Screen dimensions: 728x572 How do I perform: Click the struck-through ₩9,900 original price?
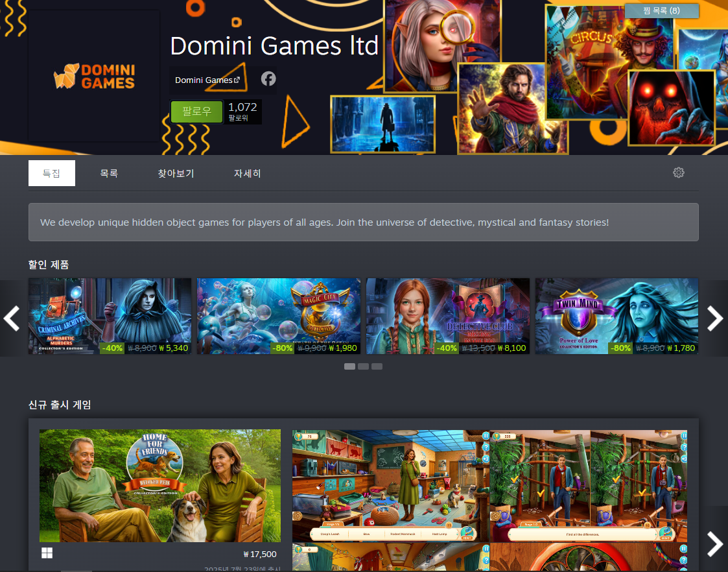pyautogui.click(x=312, y=348)
